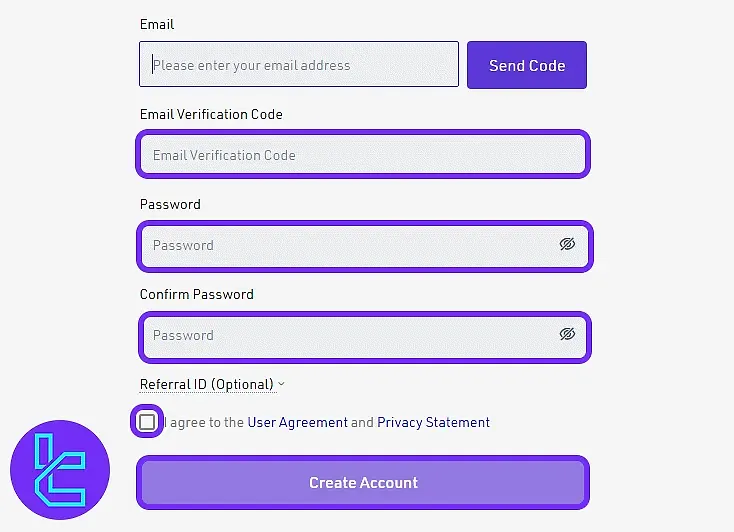Click the Email field label
Viewport: 734px width, 532px height.
157,24
